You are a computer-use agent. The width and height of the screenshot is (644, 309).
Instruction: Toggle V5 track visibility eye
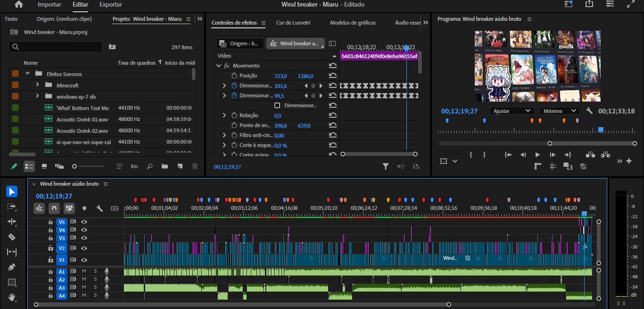point(84,221)
